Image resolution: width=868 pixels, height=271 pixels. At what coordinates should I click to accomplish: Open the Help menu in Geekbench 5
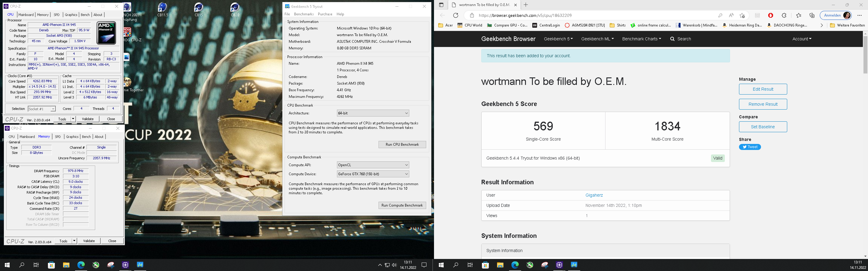(x=340, y=14)
